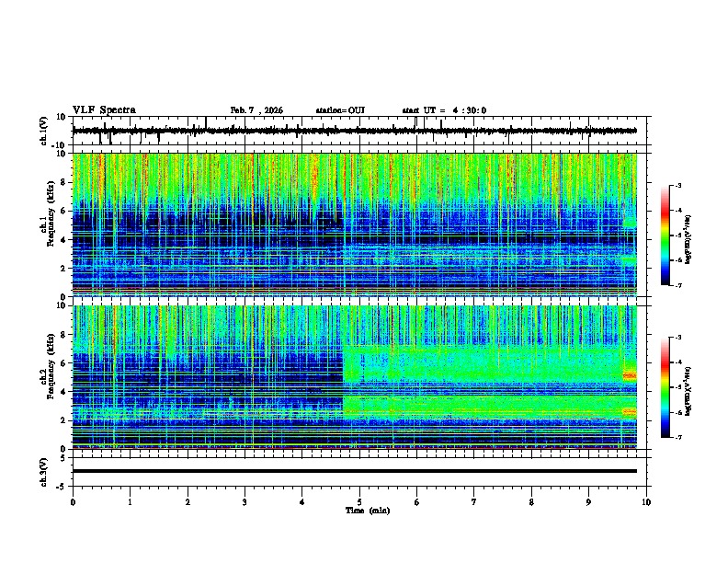Click the "2" kHz tick on ch.2 frequency axis
The height and width of the screenshot is (563, 728).
pyautogui.click(x=63, y=420)
